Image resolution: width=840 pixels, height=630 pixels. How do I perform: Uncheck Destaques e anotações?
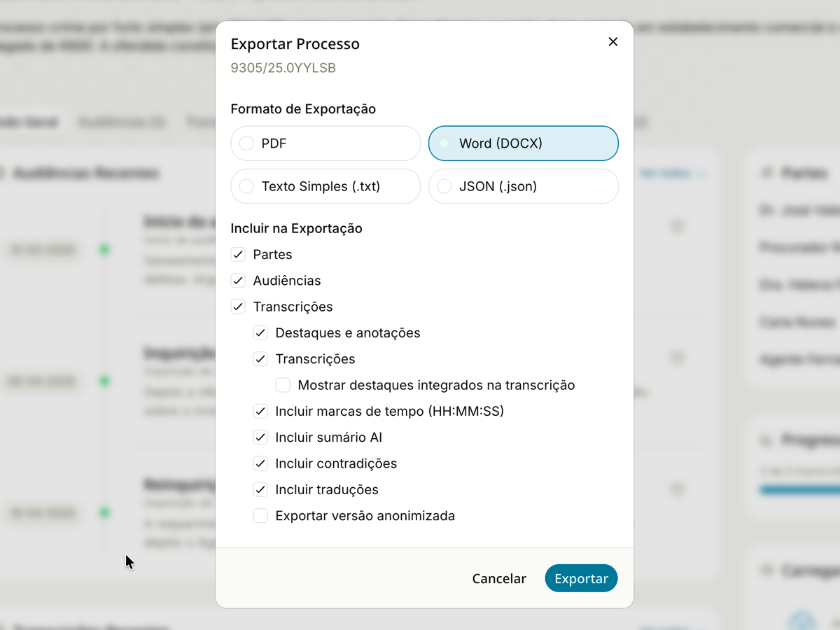pos(260,332)
